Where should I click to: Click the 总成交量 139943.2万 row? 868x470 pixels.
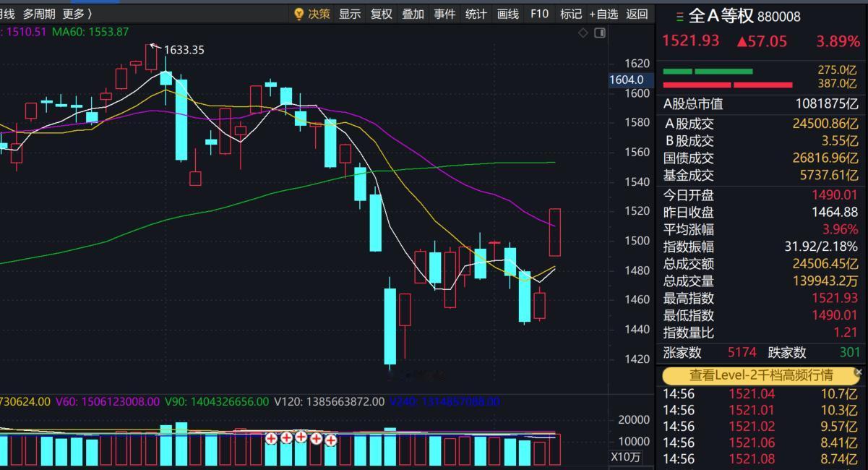[760, 281]
